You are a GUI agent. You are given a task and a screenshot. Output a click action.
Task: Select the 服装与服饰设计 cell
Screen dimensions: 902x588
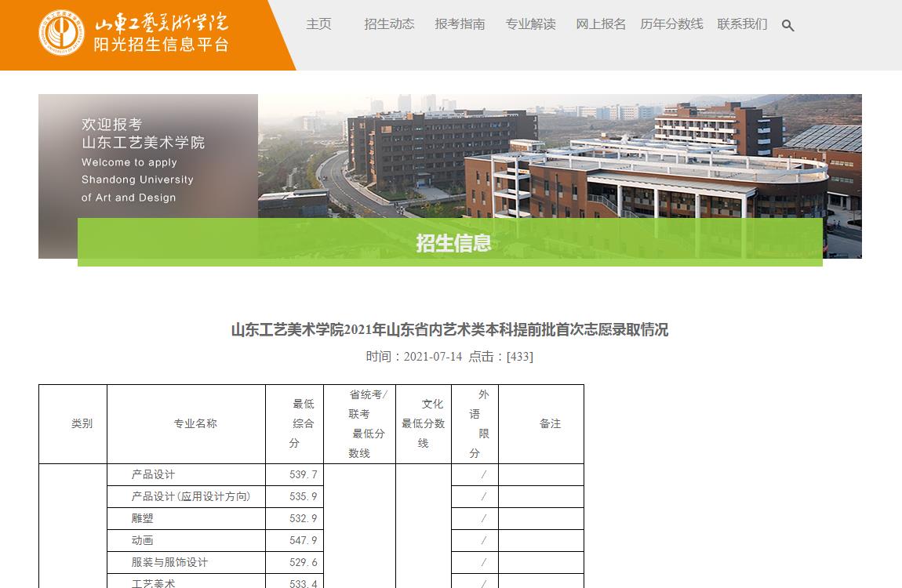[x=187, y=562]
